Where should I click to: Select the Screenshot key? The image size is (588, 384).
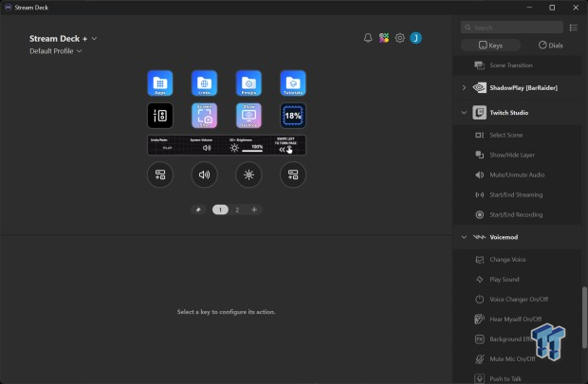(x=204, y=116)
